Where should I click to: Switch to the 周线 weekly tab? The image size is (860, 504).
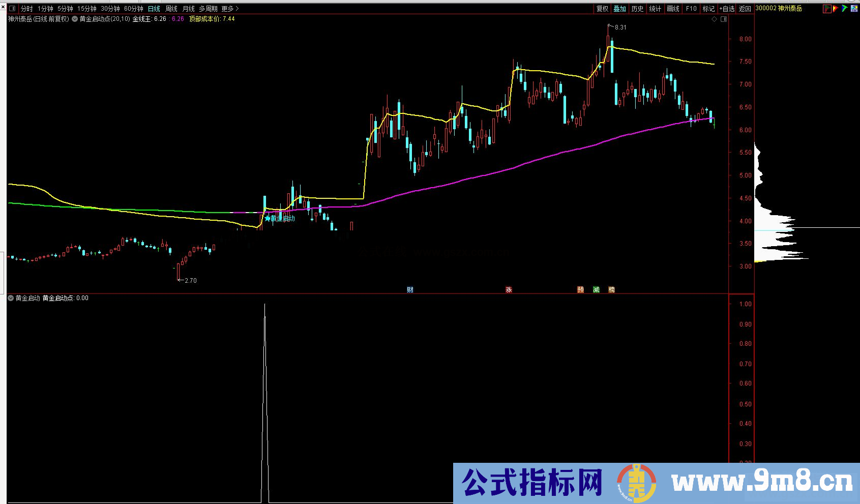pos(170,9)
